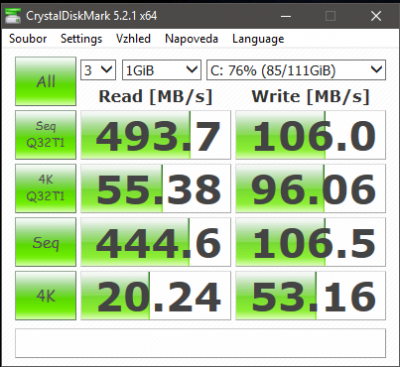The height and width of the screenshot is (367, 400).
Task: Click the CrystalDiskMark app icon in title bar
Action: tap(13, 16)
